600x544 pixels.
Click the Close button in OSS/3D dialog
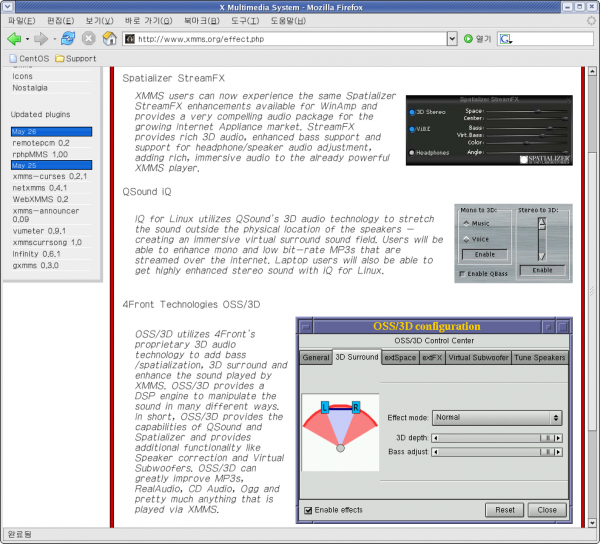coord(547,510)
